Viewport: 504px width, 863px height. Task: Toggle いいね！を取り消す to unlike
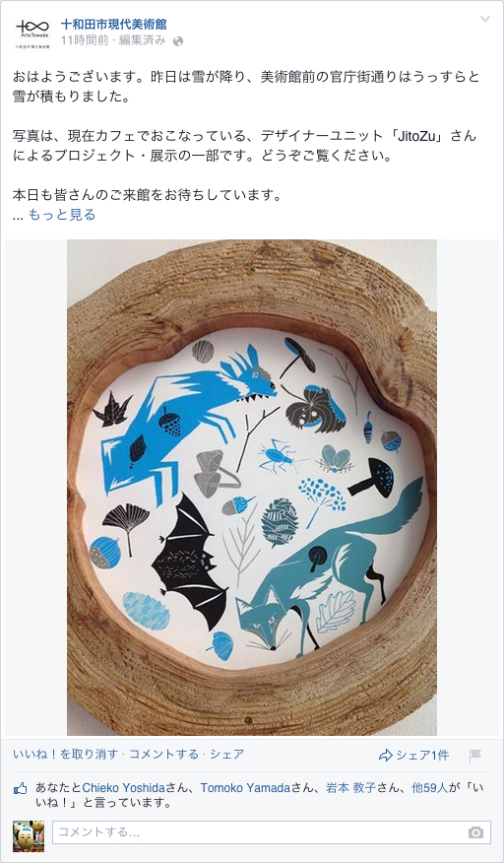66,755
